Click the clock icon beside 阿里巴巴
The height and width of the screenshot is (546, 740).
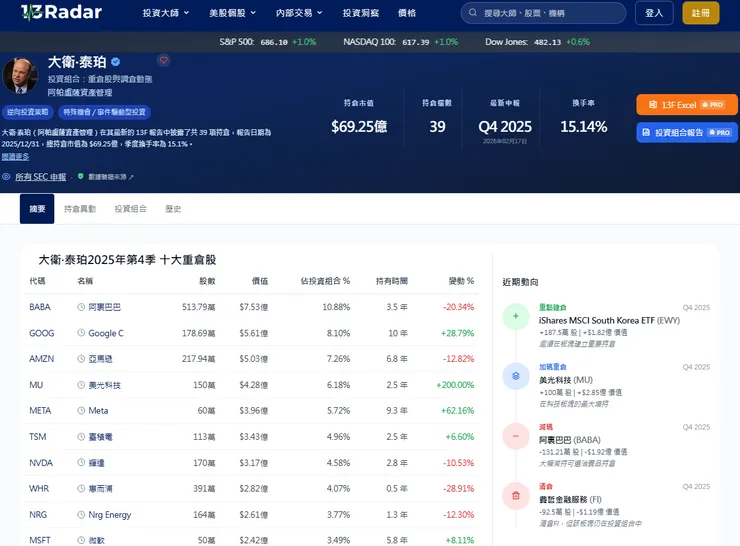[x=81, y=307]
